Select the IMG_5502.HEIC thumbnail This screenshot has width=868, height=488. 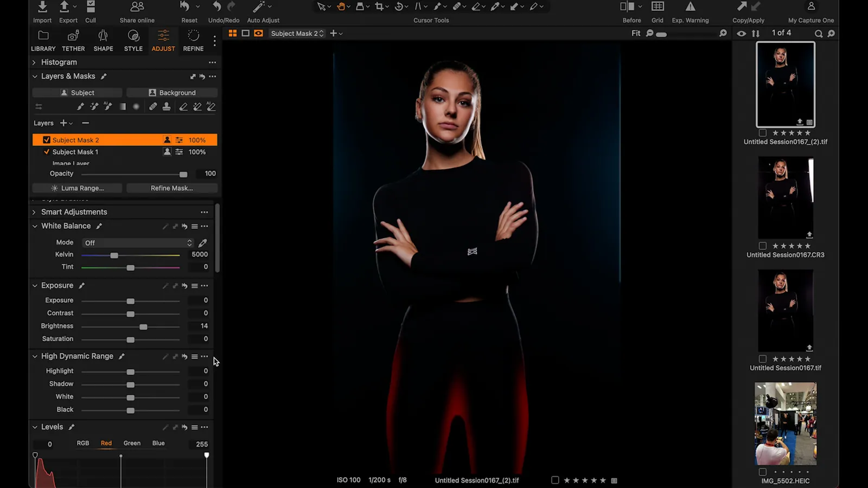pyautogui.click(x=786, y=423)
